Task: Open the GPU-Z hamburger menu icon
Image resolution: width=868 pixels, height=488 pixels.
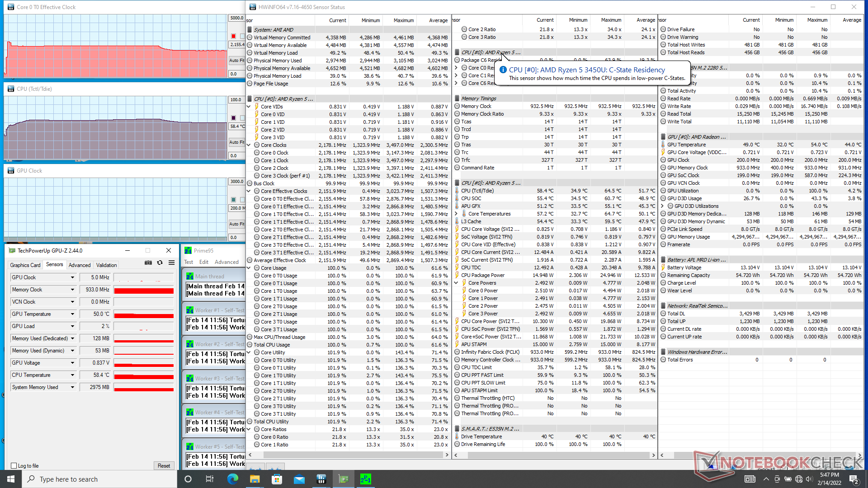Action: (x=172, y=263)
